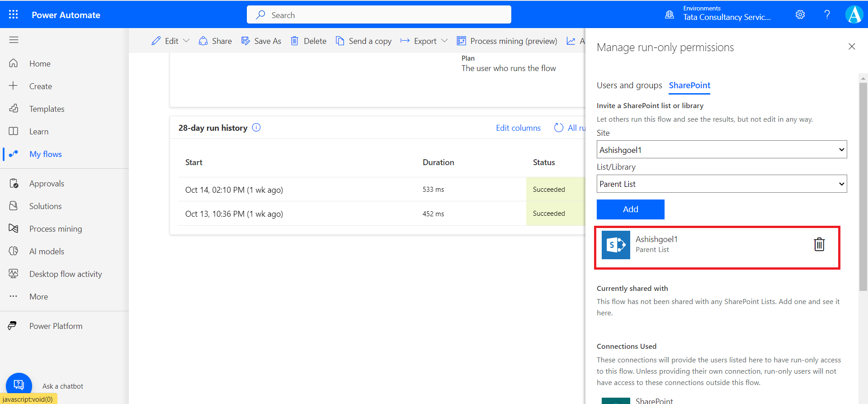868x404 pixels.
Task: Click the Delete flow toolbar button
Action: pyautogui.click(x=309, y=41)
